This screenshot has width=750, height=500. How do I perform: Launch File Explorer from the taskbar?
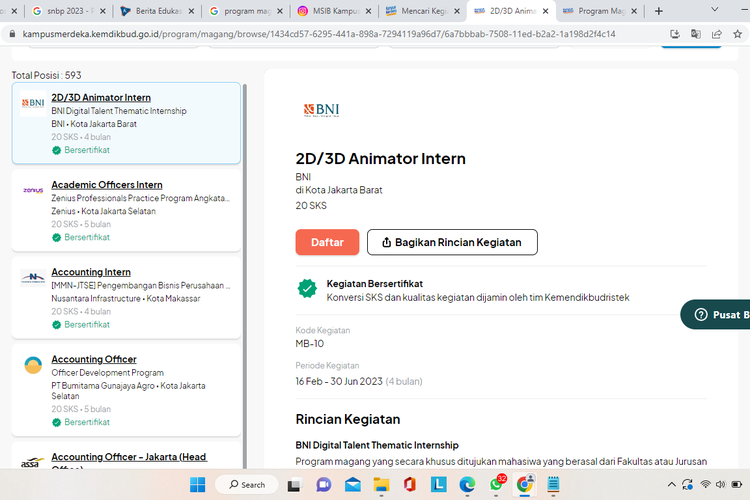(x=381, y=484)
